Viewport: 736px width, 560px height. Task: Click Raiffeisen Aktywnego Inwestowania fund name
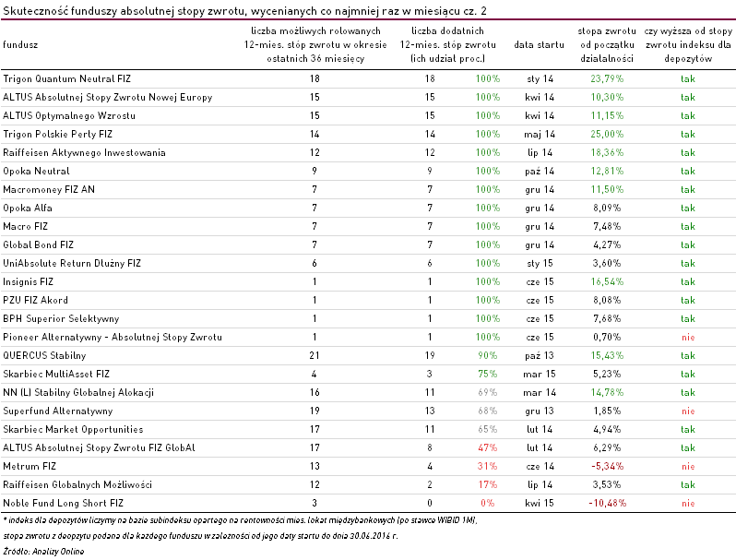(x=84, y=152)
